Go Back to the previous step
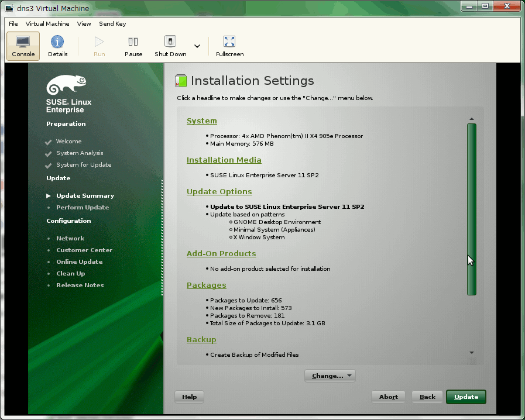The image size is (525, 420). 428,397
